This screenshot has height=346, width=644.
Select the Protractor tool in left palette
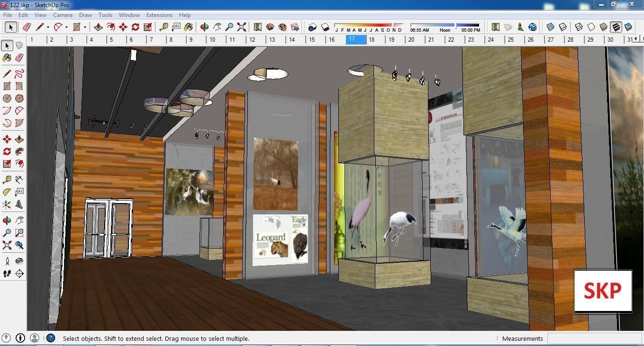point(7,192)
